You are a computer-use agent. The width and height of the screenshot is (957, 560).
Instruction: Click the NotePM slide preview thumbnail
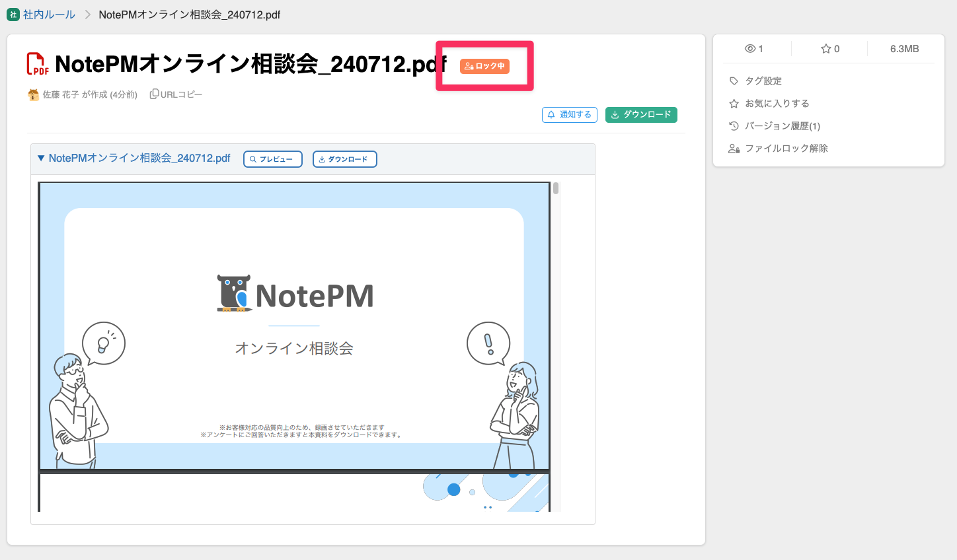coord(294,326)
